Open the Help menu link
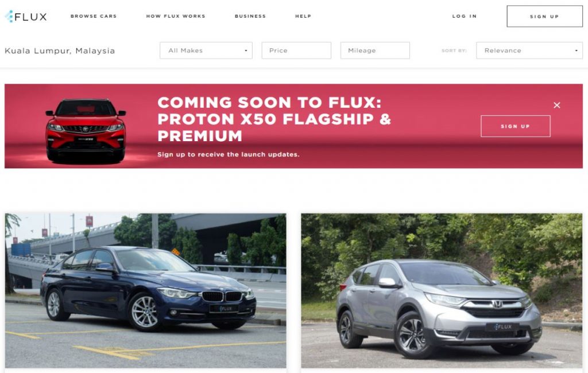 303,16
